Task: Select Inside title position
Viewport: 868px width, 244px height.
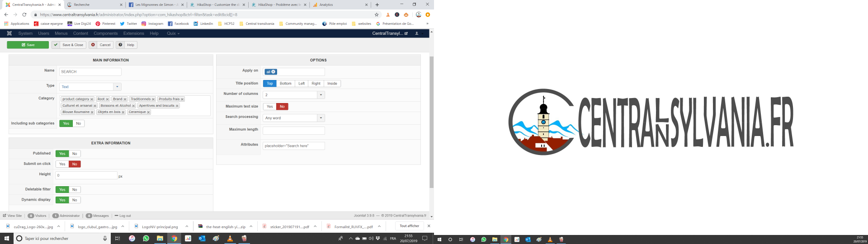Action: [332, 84]
